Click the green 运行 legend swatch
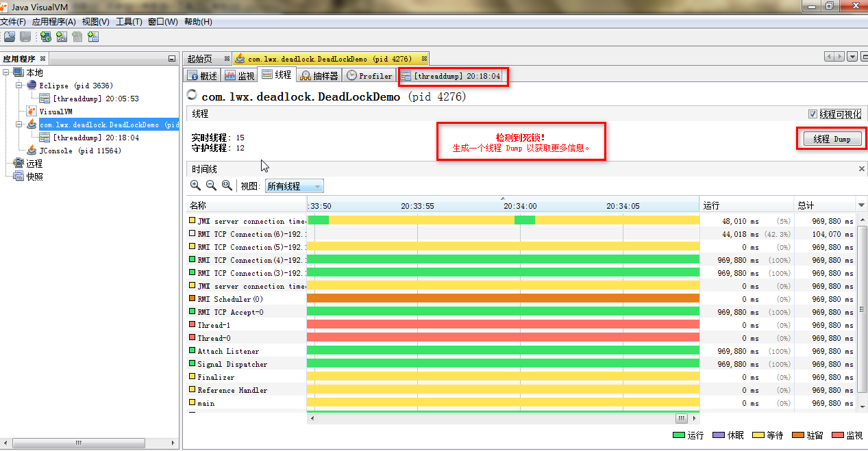 tap(678, 435)
